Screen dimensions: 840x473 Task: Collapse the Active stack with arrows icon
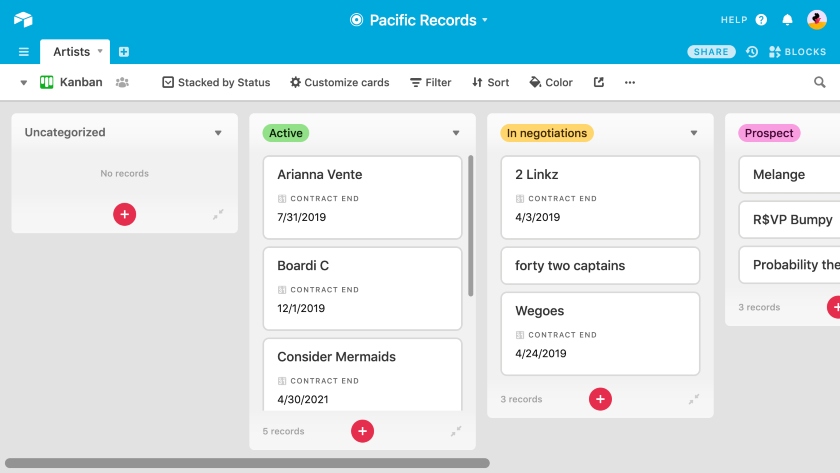tap(456, 431)
